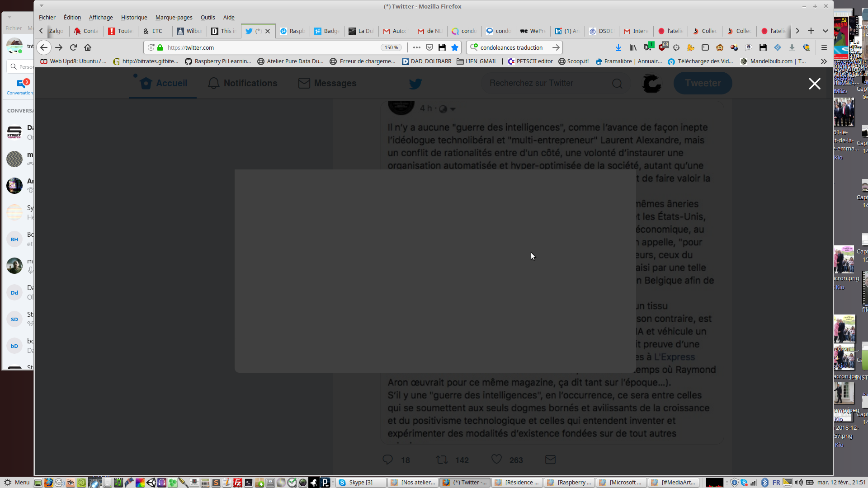Like the tweet with heart icon

[496, 459]
